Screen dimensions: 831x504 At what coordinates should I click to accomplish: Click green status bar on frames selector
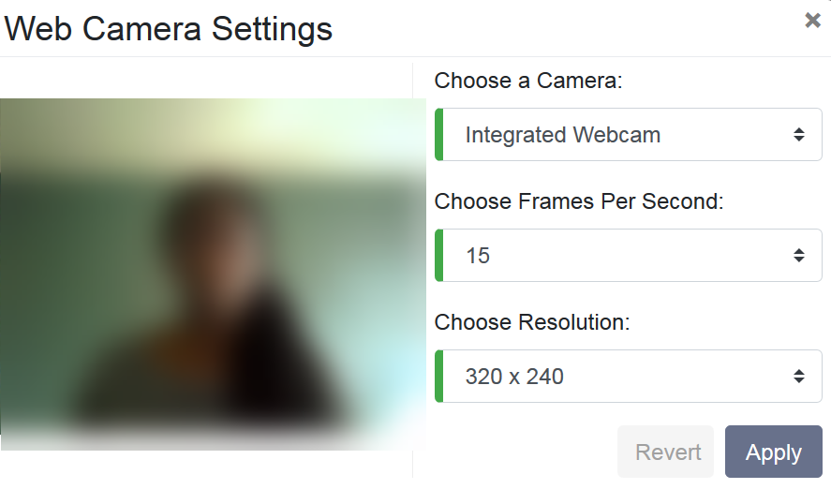click(438, 255)
